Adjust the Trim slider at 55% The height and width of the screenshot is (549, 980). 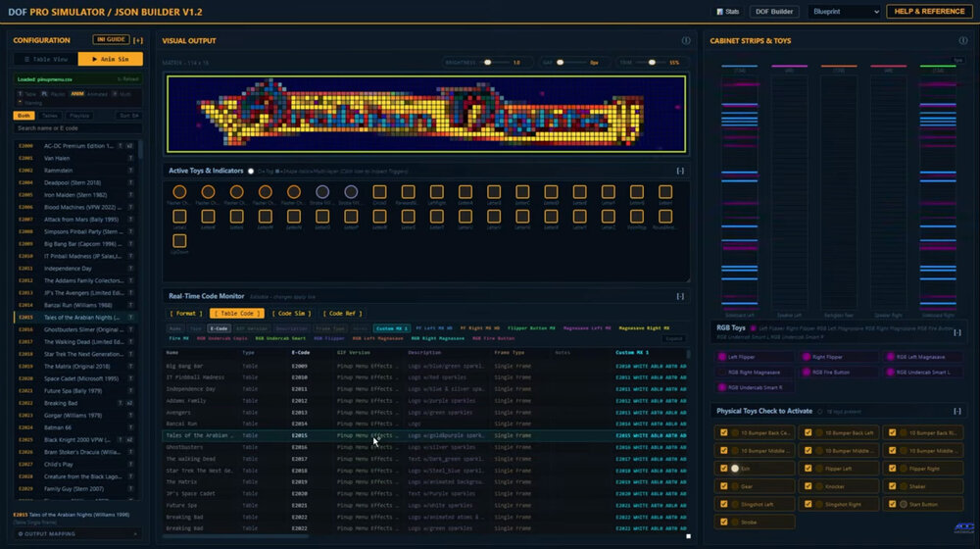(x=650, y=63)
